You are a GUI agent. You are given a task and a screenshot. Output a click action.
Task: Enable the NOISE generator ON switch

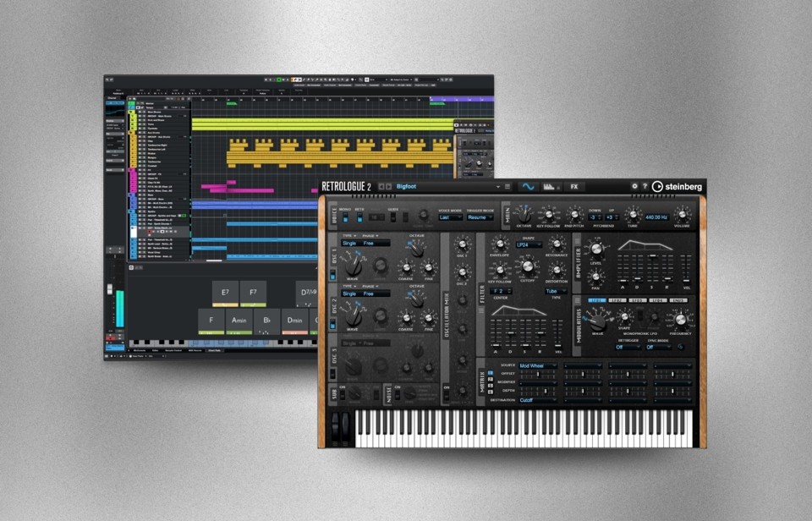(398, 395)
